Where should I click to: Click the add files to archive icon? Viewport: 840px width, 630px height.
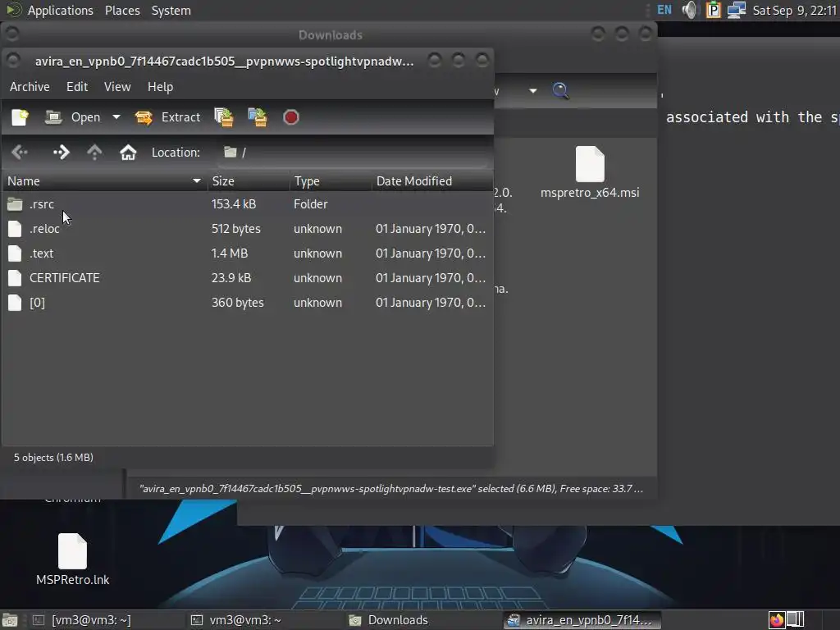coord(224,117)
